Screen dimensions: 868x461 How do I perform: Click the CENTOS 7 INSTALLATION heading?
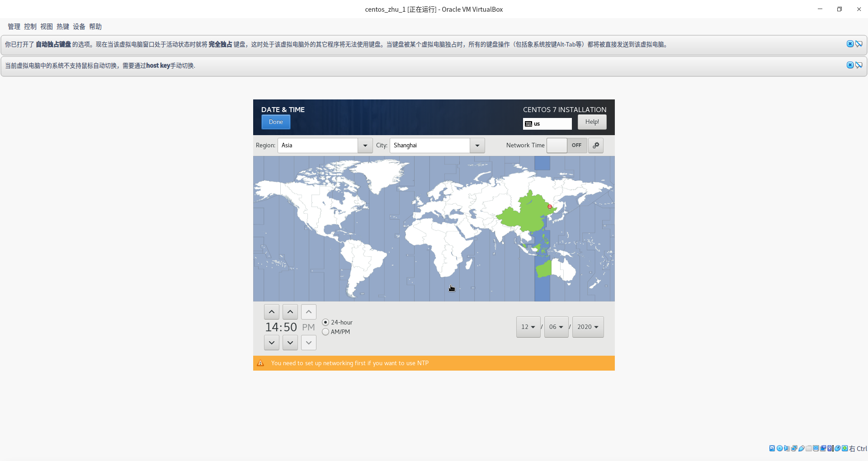[565, 109]
